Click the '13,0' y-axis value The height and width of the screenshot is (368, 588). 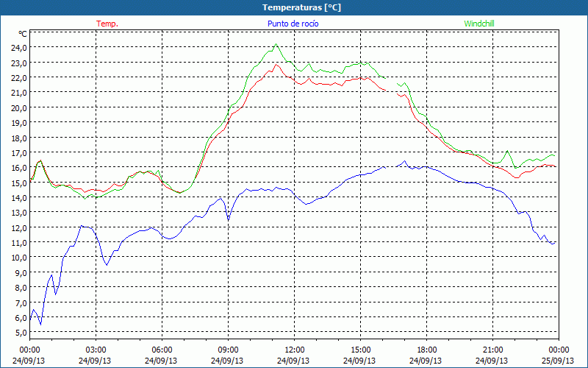click(x=20, y=213)
